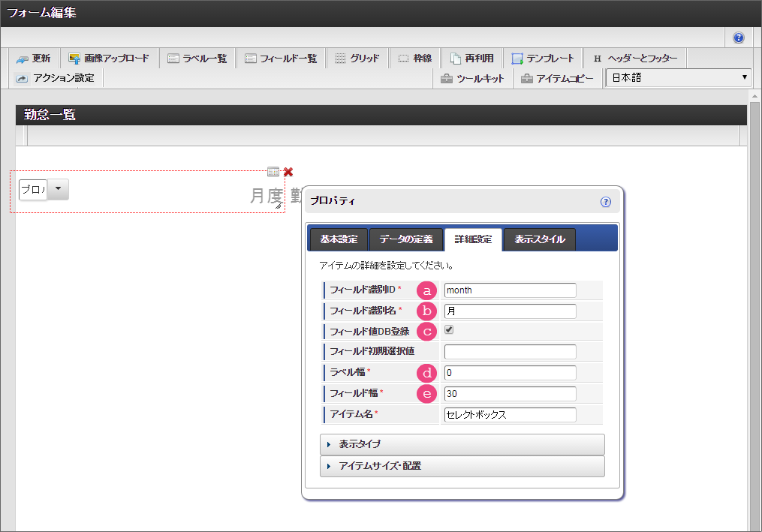Open the 日本語 language dropdown
Image resolution: width=762 pixels, height=532 pixels.
(679, 78)
